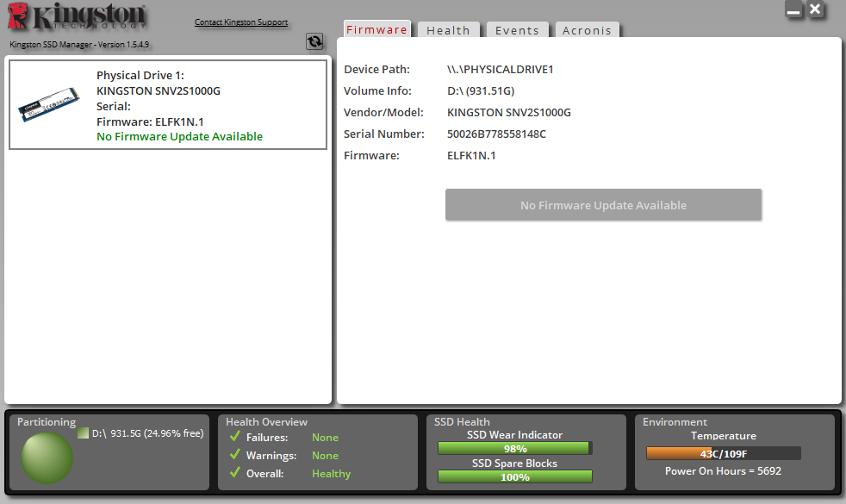Click the SSD Spare Blocks bar
Image resolution: width=846 pixels, height=504 pixels.
514,476
